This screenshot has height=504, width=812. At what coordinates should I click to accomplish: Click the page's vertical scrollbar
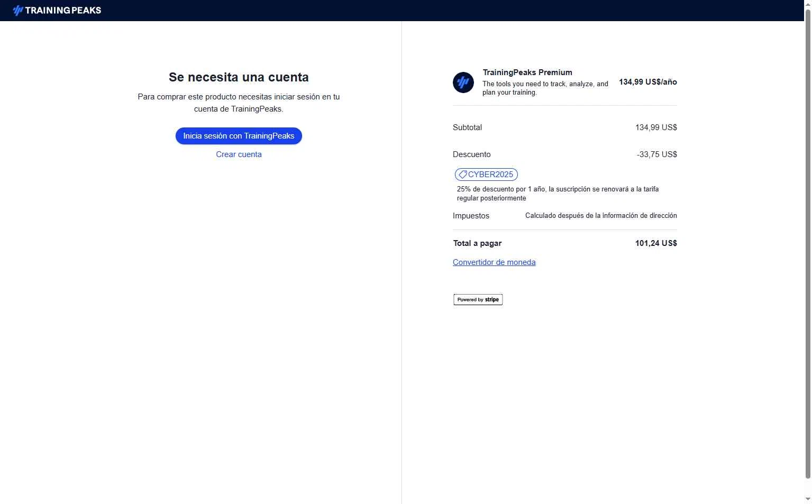(808, 243)
